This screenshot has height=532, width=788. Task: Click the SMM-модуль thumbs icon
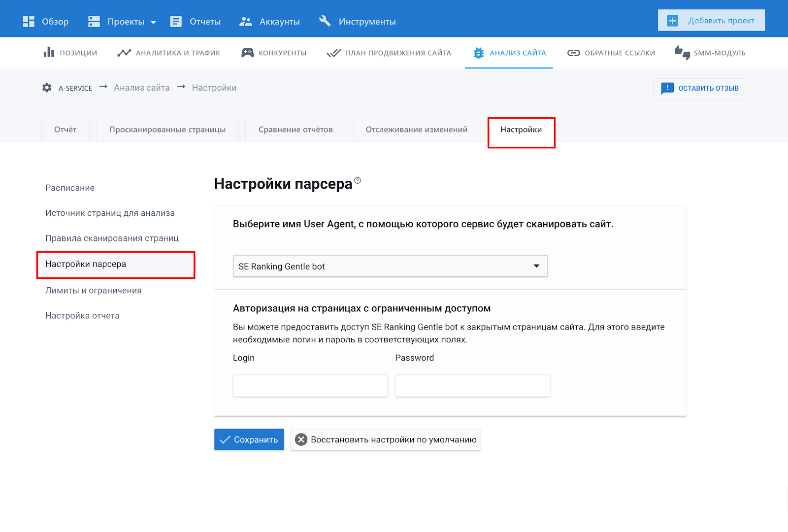click(x=683, y=53)
